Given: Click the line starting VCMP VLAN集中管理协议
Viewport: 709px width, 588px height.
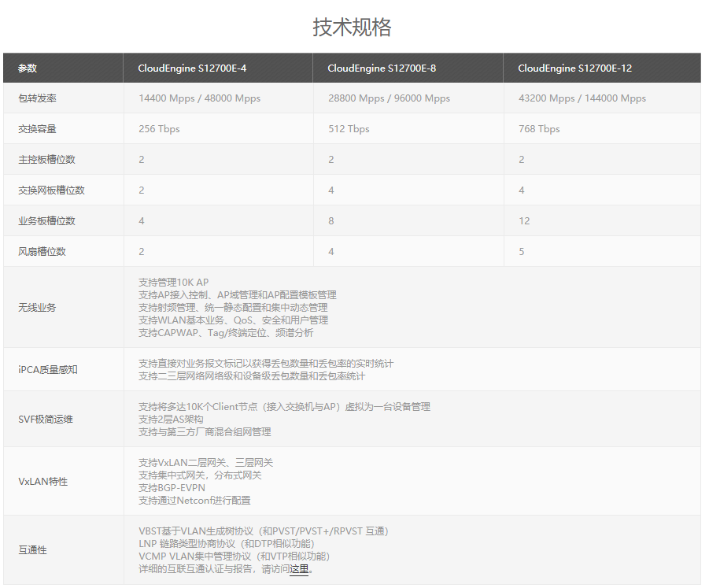Looking at the screenshot, I should pos(234,557).
